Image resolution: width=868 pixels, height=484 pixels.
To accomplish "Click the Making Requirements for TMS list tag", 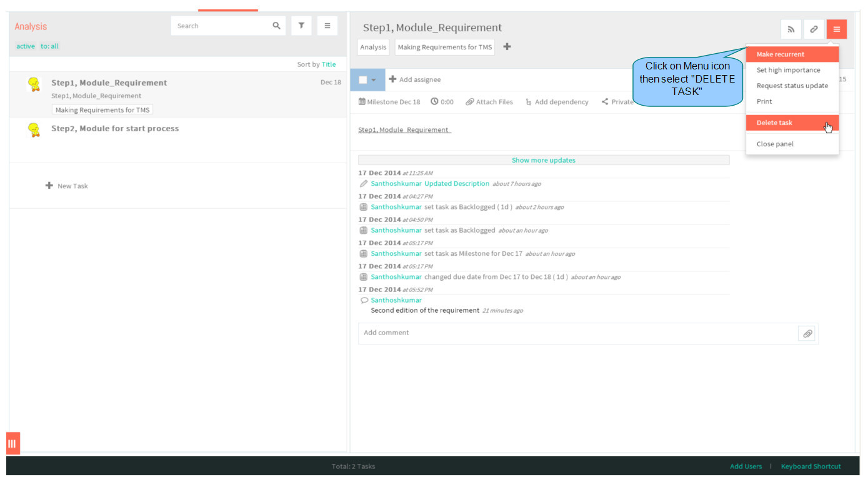I will click(102, 109).
